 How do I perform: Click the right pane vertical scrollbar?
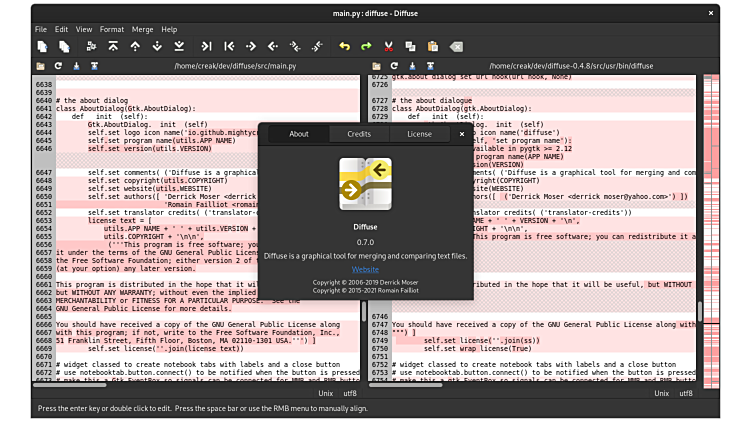[699, 310]
